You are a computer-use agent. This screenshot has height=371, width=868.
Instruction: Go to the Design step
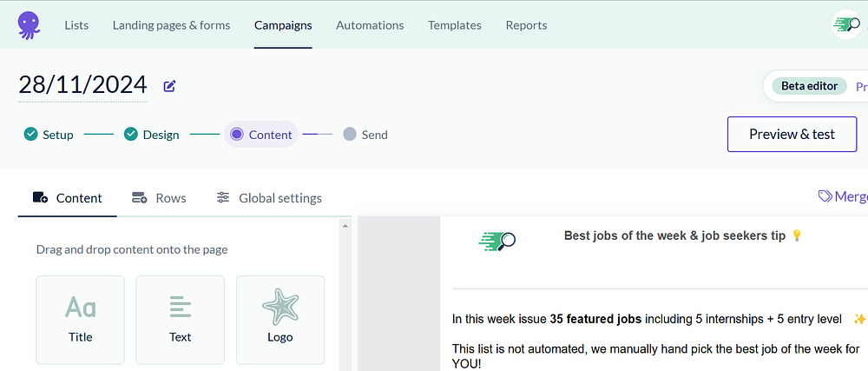coord(152,135)
